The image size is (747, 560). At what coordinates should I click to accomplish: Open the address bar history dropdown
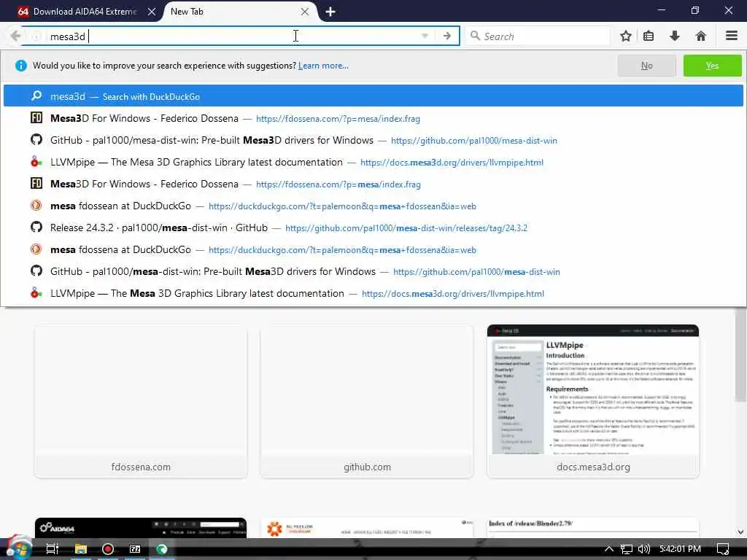[x=425, y=36]
